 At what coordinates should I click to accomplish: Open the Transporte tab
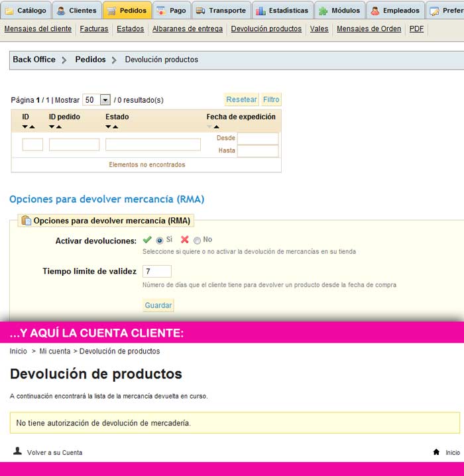click(221, 11)
